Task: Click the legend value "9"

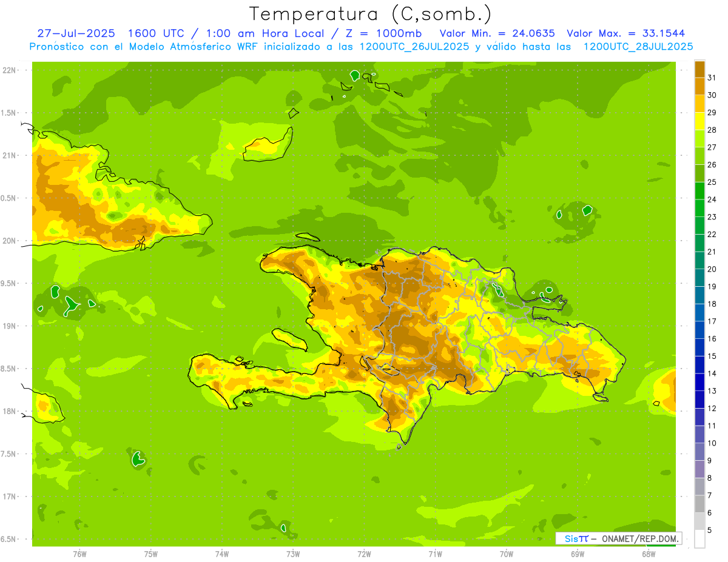Action: (710, 461)
